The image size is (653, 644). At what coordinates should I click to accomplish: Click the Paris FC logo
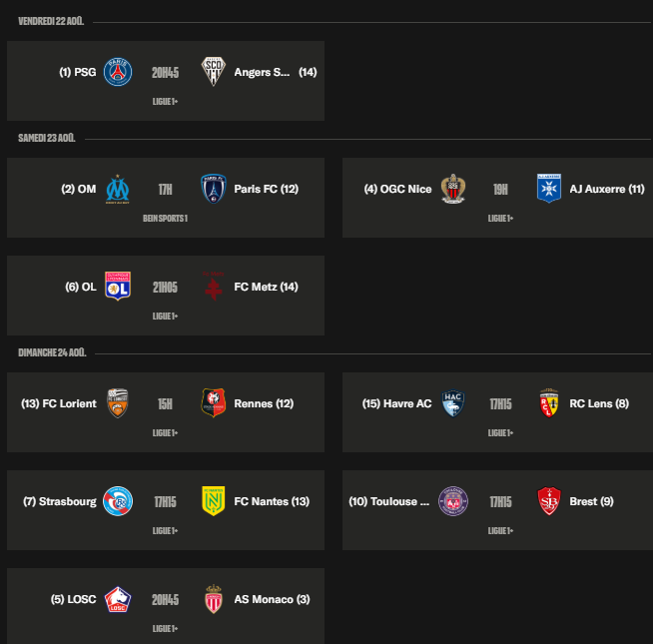click(x=214, y=189)
